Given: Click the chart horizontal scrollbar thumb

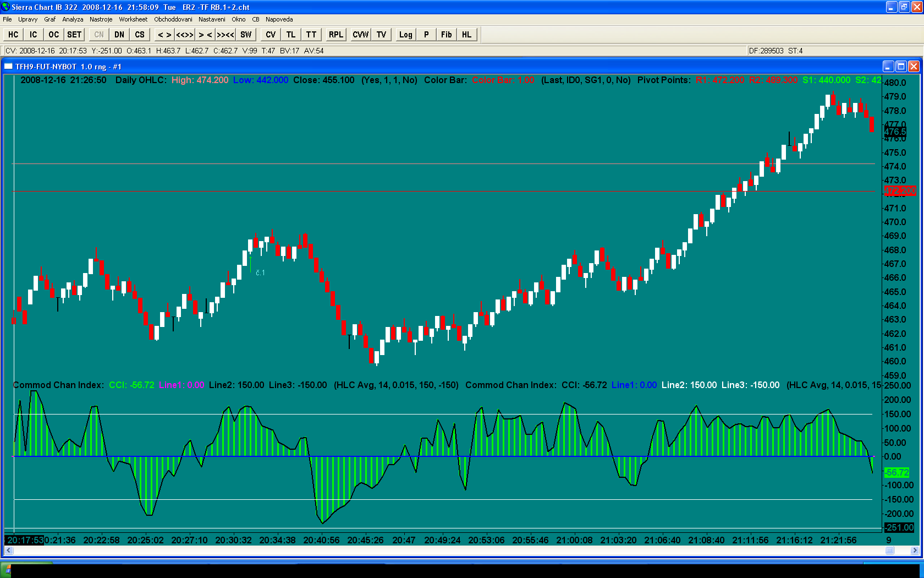Looking at the screenshot, I should 889,550.
